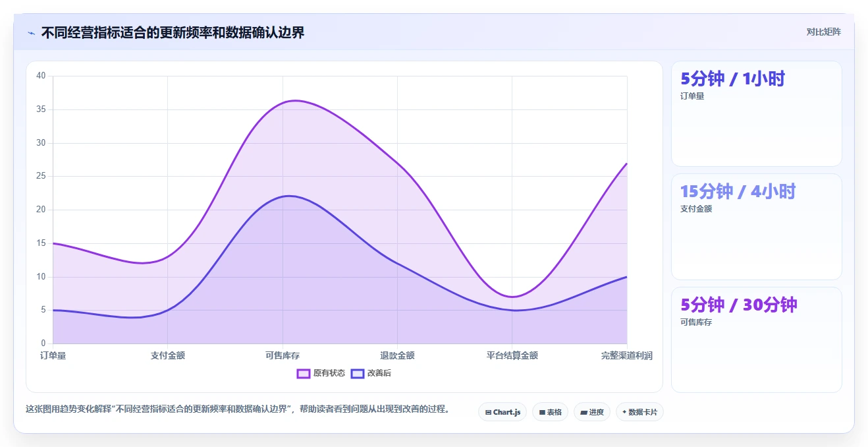Select the 15分钟 / 4小时 card value
This screenshot has width=868, height=447.
coord(738,191)
